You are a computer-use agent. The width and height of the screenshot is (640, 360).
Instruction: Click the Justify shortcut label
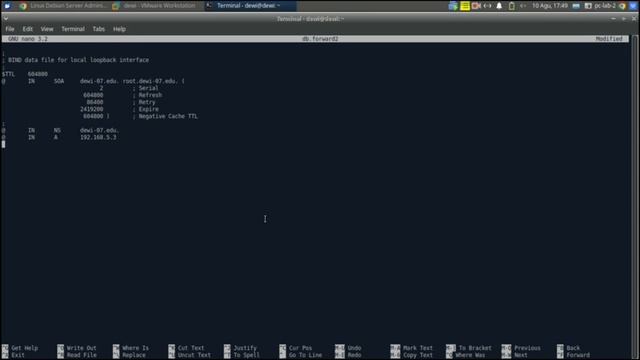245,348
